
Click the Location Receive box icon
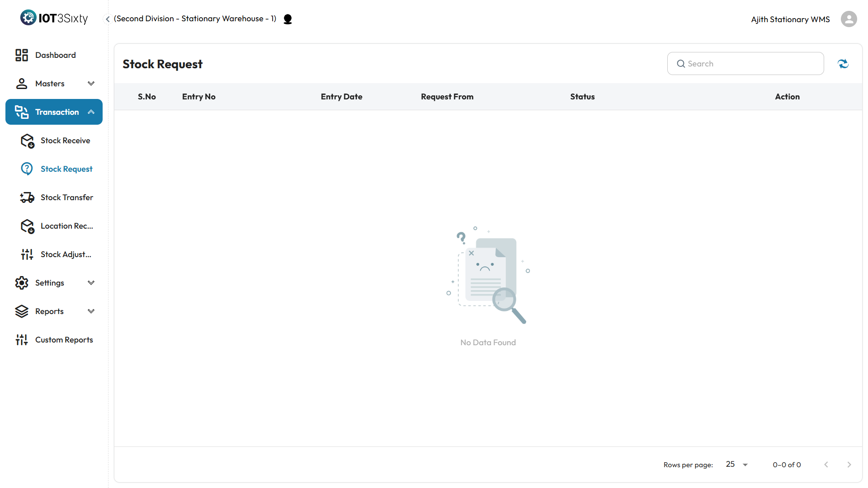[27, 226]
